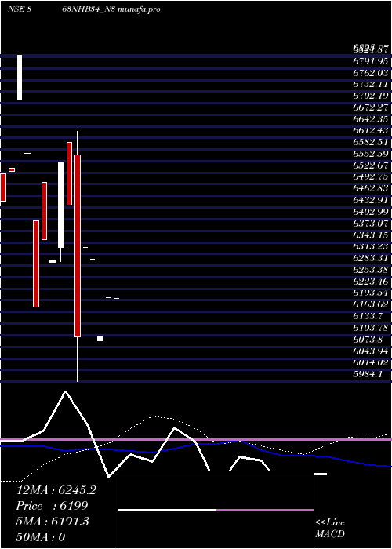
Task: Select the 6791.95 price level label
Action: pyautogui.click(x=370, y=61)
